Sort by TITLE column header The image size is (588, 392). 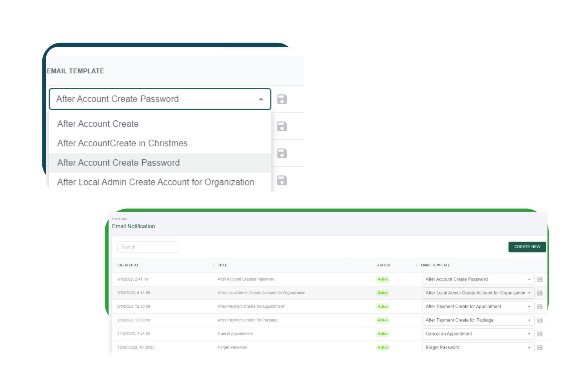223,265
